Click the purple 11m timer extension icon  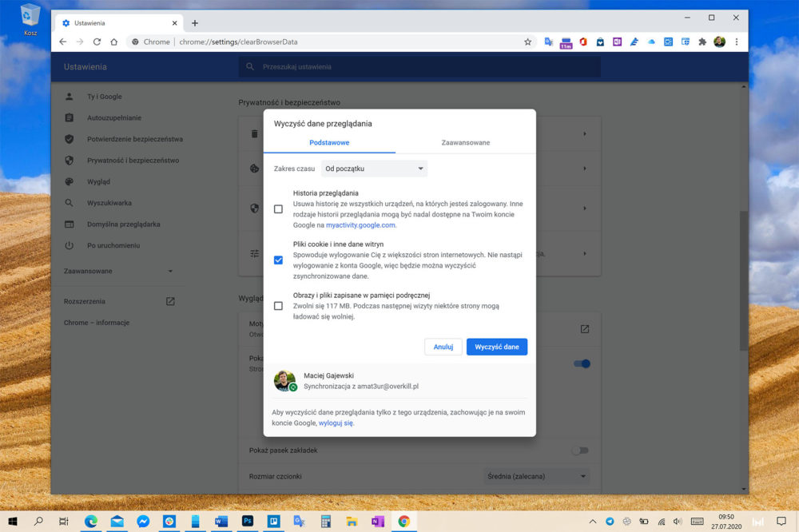(566, 43)
